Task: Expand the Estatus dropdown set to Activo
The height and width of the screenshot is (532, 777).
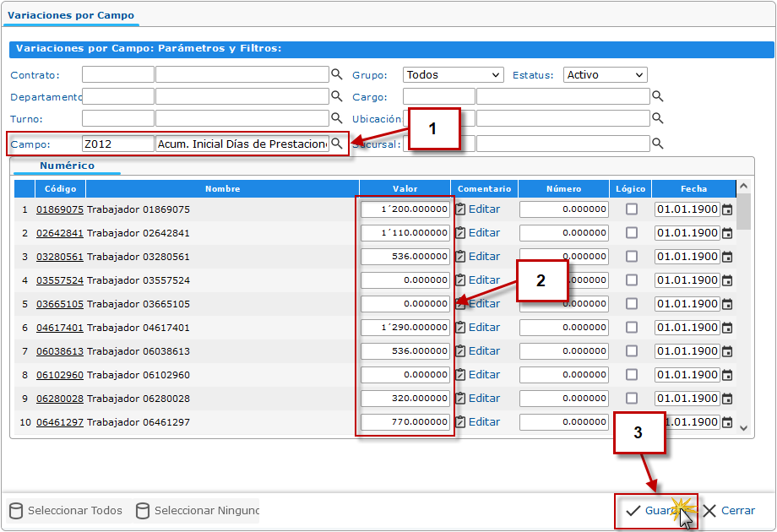Action: click(x=605, y=75)
